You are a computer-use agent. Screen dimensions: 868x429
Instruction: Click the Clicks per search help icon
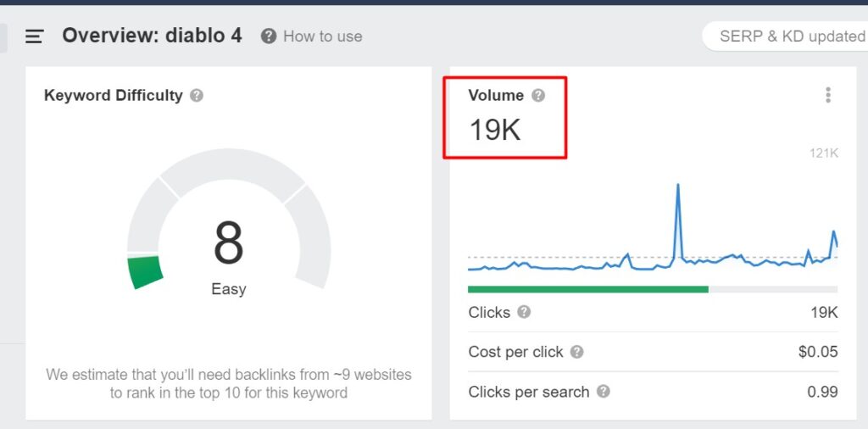604,392
